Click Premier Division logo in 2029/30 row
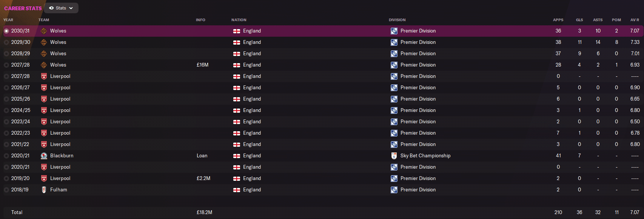Image resolution: width=644 pixels, height=219 pixels. click(394, 42)
